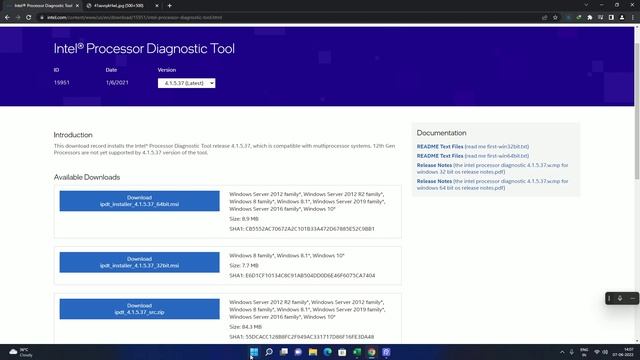Click the text Size: 8.9 MB
This screenshot has height=360, width=640.
point(244,219)
